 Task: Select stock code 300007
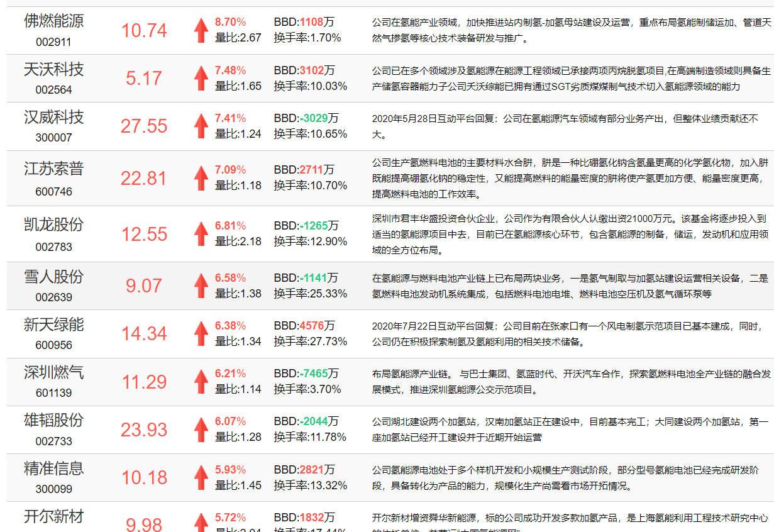click(53, 138)
